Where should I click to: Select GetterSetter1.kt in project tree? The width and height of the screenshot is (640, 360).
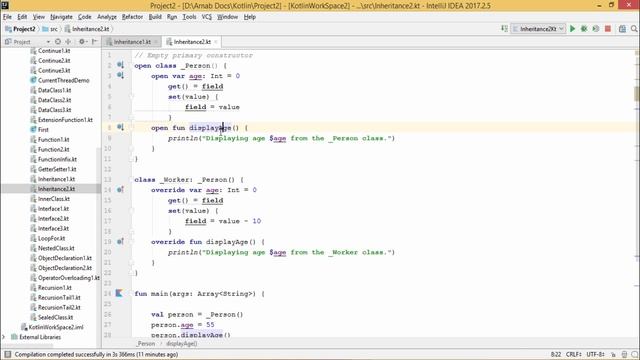click(57, 169)
